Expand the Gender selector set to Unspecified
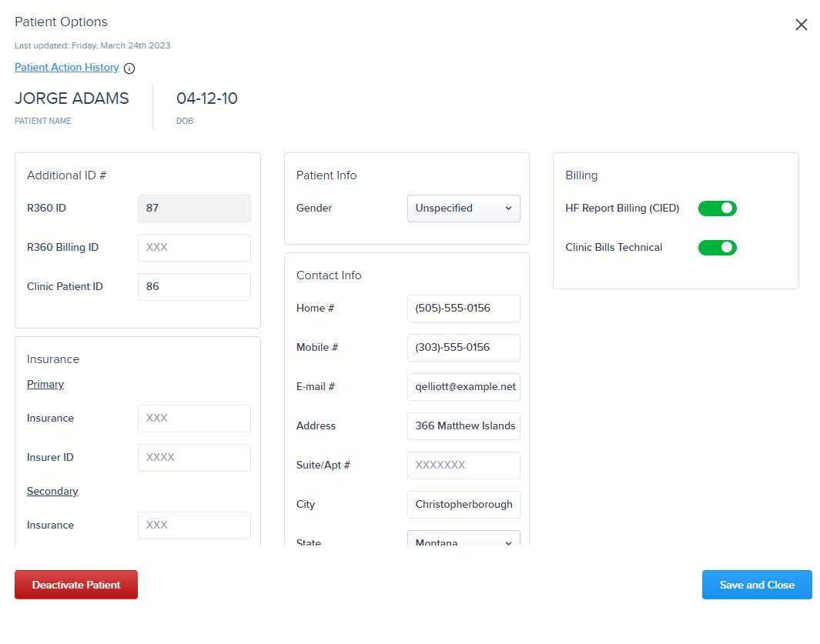The height and width of the screenshot is (644, 820). click(464, 208)
